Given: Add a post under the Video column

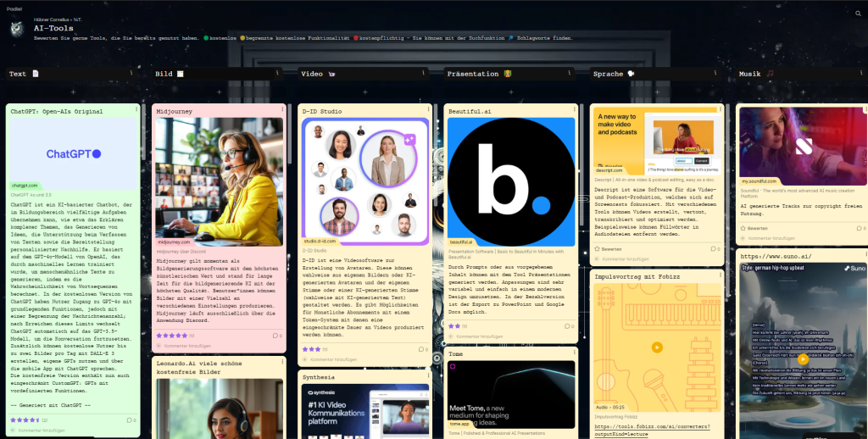Looking at the screenshot, I should click(364, 92).
